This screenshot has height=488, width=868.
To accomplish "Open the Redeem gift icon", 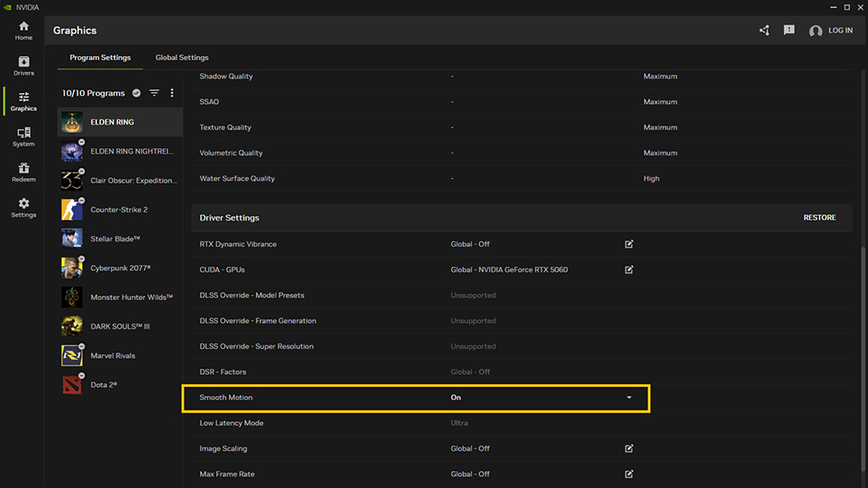I will point(24,172).
